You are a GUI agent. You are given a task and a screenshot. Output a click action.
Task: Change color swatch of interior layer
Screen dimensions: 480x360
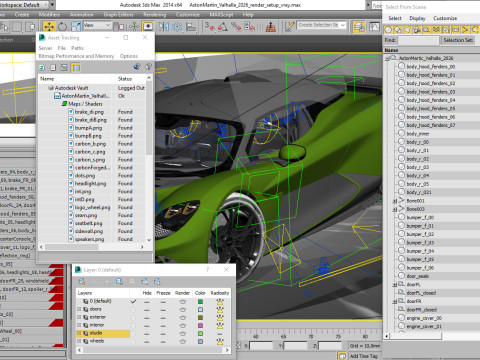tap(200, 326)
